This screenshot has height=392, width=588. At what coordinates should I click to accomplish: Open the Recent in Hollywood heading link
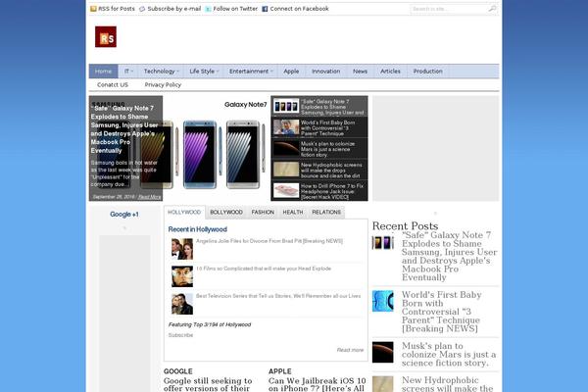[x=198, y=229]
